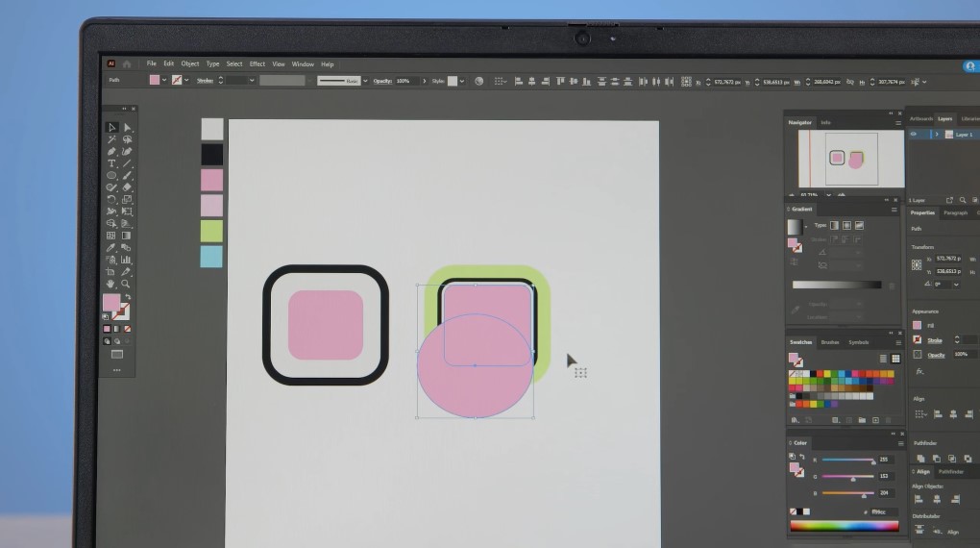
Task: Click the Illustrator home icon
Action: (127, 63)
